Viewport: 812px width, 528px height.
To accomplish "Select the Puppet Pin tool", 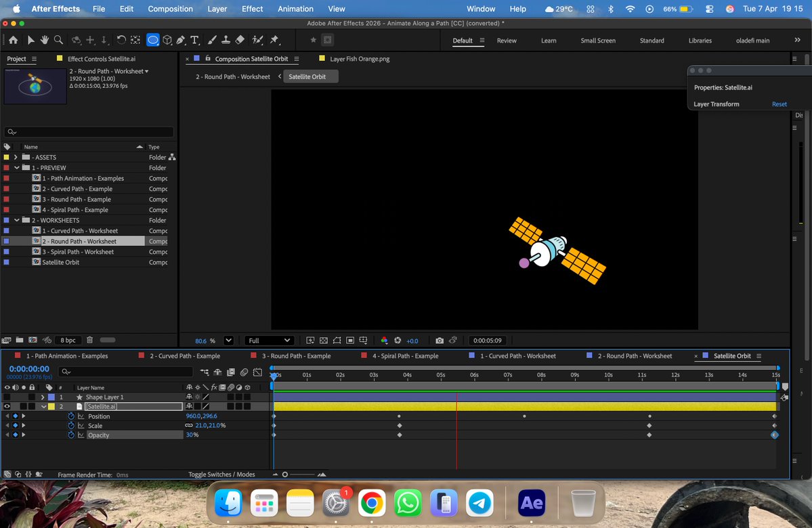I will (274, 40).
